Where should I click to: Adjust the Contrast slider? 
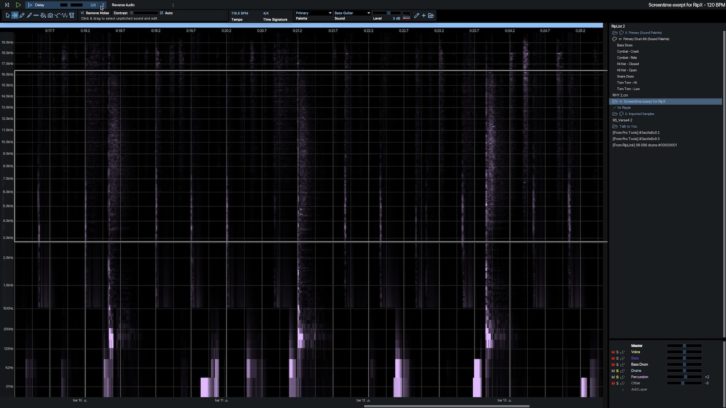145,13
